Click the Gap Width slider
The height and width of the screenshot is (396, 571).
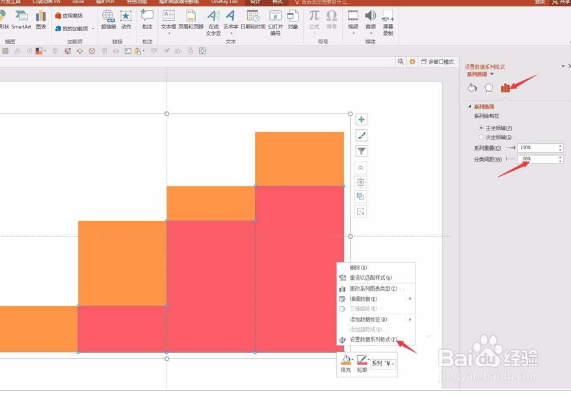tap(511, 159)
